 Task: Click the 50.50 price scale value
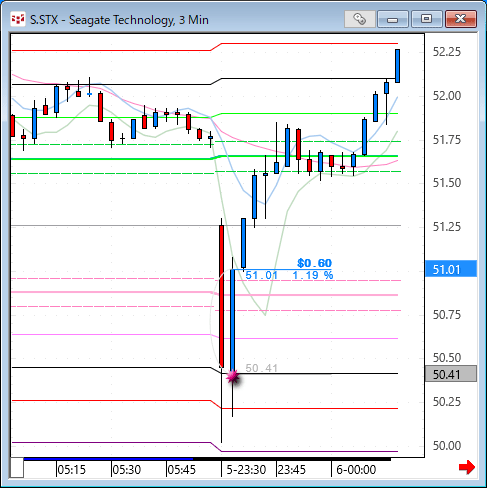(447, 358)
